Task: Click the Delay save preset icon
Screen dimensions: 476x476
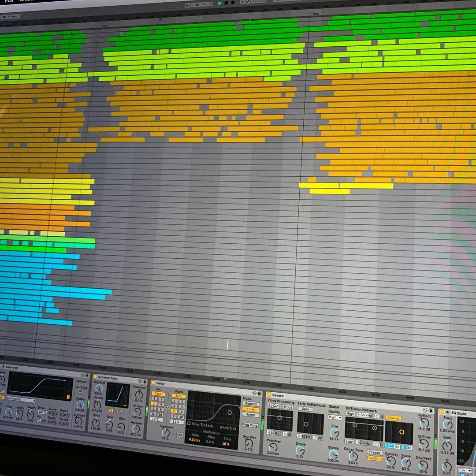Action: tap(259, 394)
